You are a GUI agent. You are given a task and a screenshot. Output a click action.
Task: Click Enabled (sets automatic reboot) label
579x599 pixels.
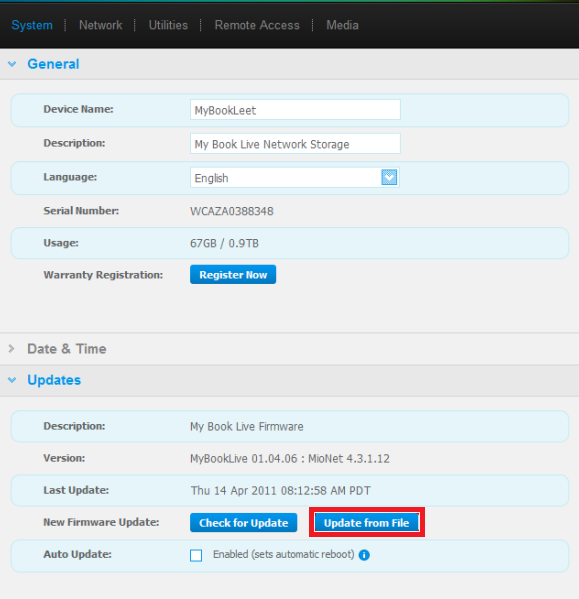(284, 554)
